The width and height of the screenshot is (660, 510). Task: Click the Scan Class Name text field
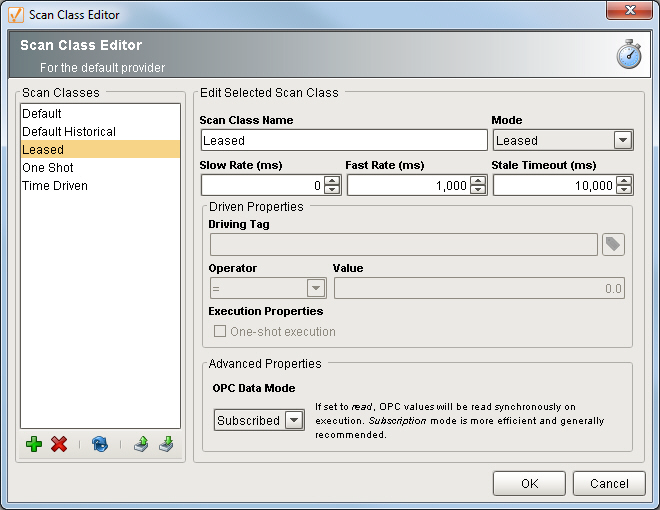tap(329, 140)
